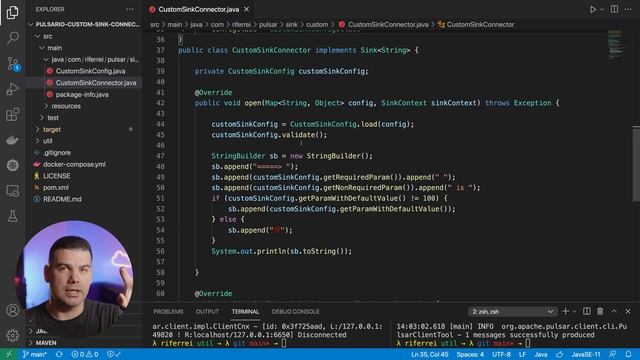Change indentation via 'Spaces: 4'
The image size is (640, 360).
coord(470,354)
